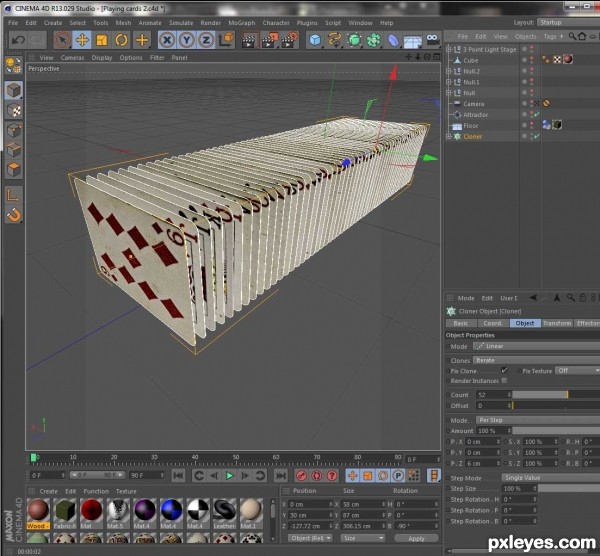Open material manager Texture menu
Viewport: 600px width, 556px height.
pyautogui.click(x=126, y=491)
